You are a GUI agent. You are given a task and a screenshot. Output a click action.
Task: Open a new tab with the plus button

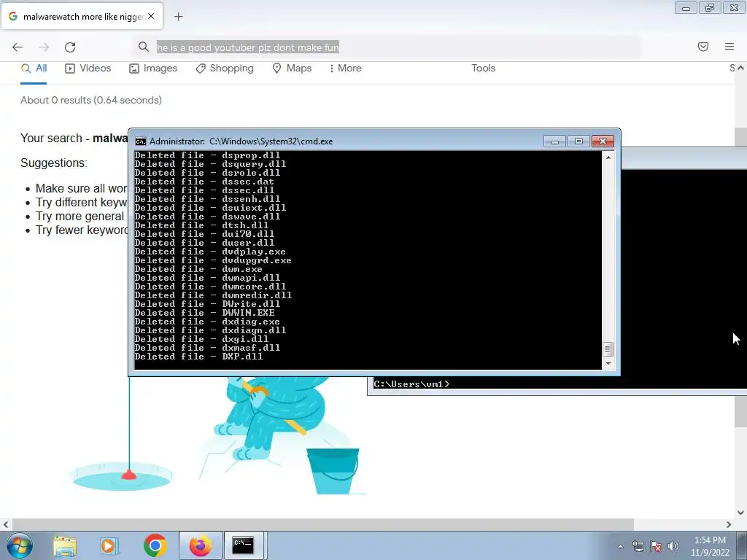click(x=178, y=17)
